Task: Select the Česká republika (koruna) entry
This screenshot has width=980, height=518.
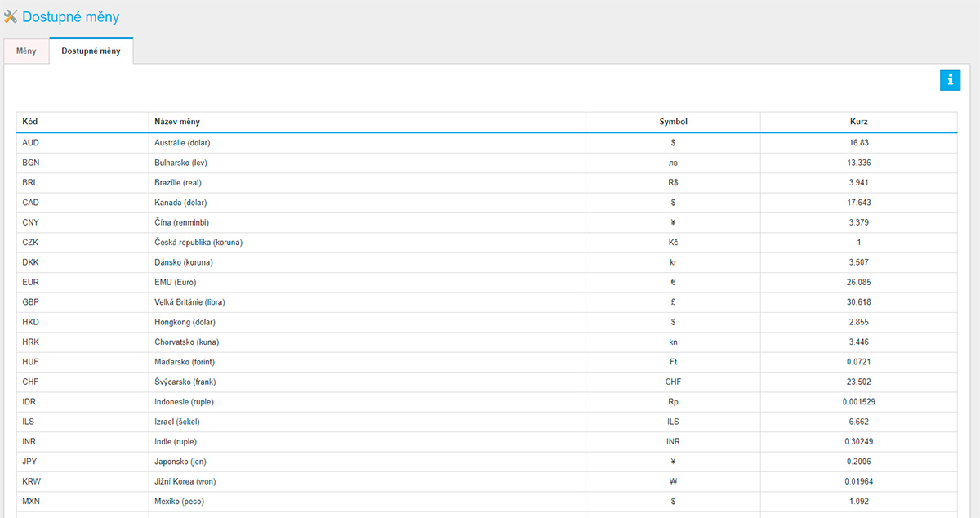Action: tap(198, 243)
